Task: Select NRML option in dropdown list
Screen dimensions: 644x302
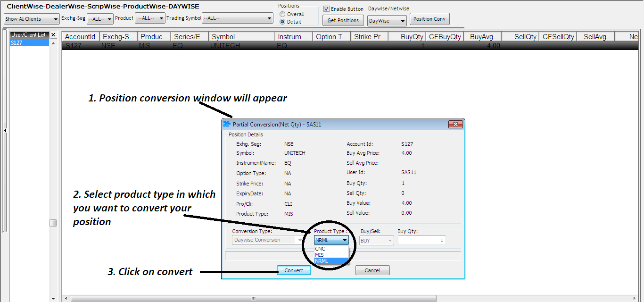Action: [322, 261]
